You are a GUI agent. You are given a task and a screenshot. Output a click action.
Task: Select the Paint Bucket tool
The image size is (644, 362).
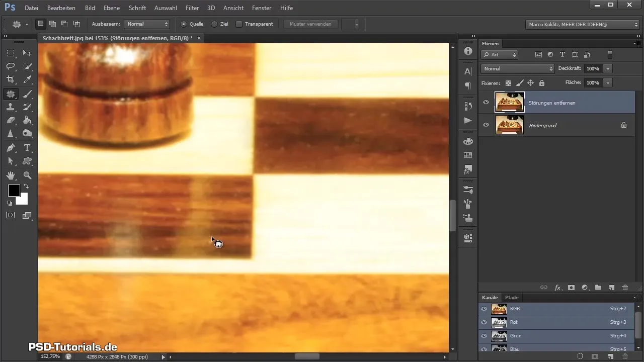28,120
